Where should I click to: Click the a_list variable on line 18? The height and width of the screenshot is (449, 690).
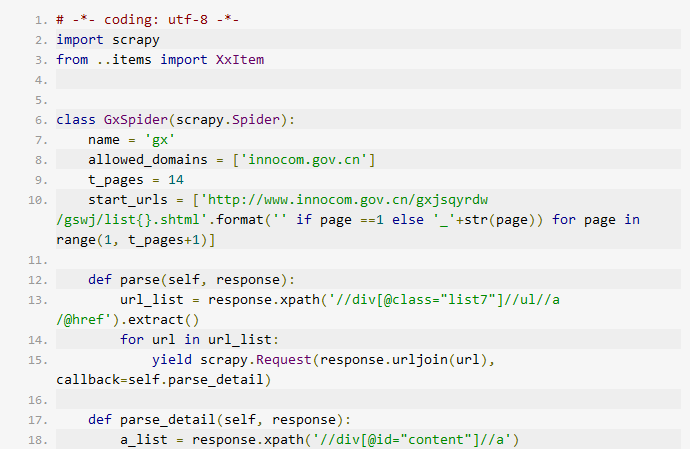tap(143, 440)
